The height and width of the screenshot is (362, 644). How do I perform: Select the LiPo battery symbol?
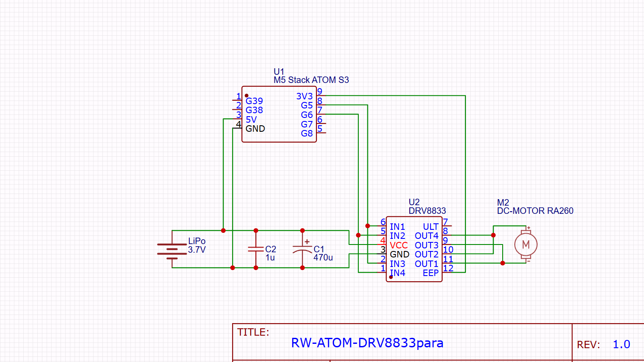click(x=172, y=251)
